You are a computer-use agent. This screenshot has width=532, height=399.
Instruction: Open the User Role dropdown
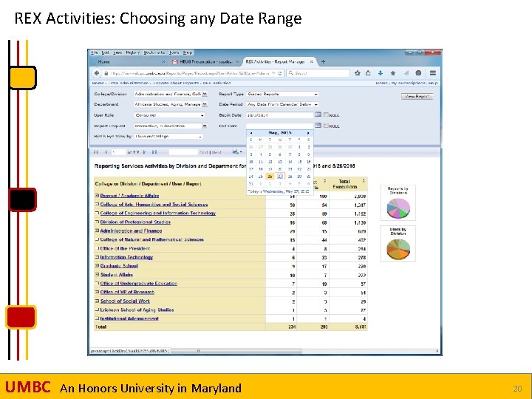pos(202,115)
